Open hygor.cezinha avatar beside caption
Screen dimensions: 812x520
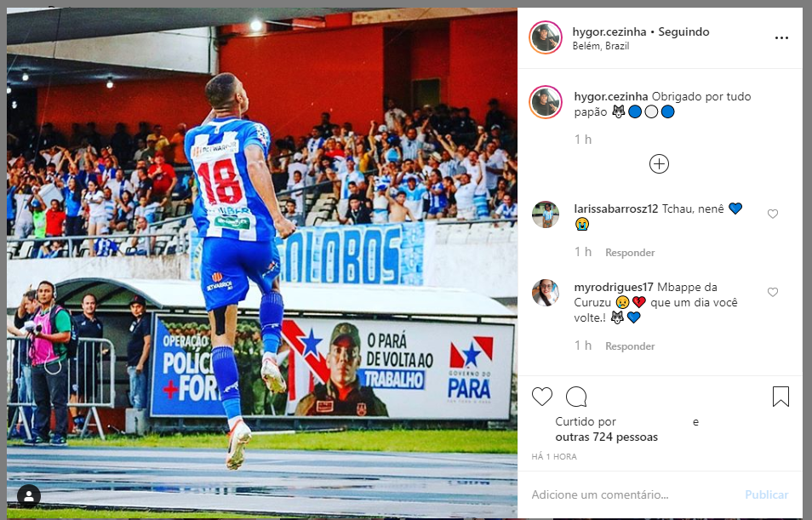pos(546,102)
